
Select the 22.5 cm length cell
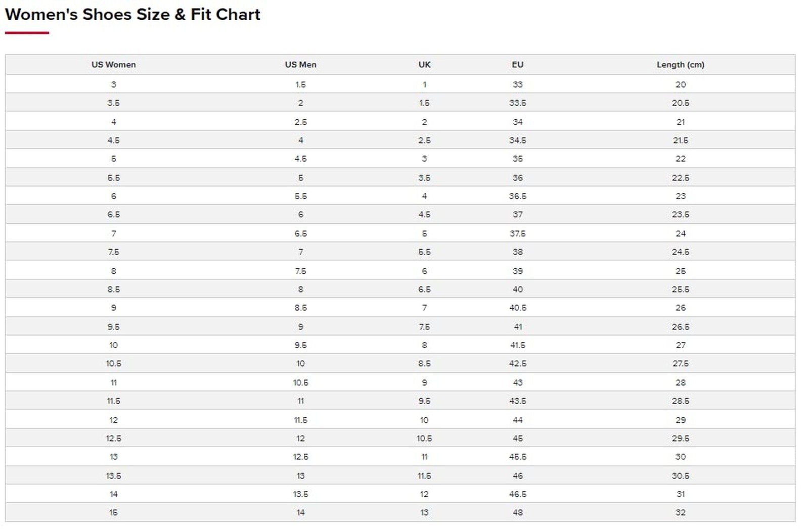(x=680, y=178)
